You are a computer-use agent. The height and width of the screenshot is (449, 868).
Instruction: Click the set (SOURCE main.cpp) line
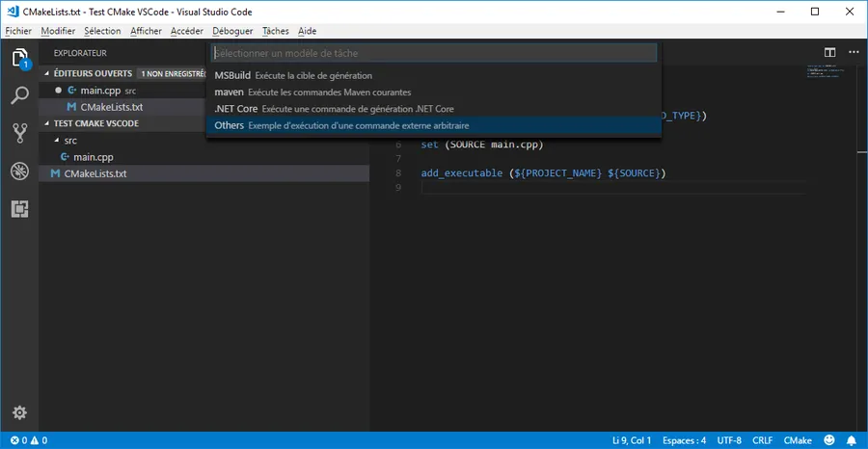tap(483, 145)
